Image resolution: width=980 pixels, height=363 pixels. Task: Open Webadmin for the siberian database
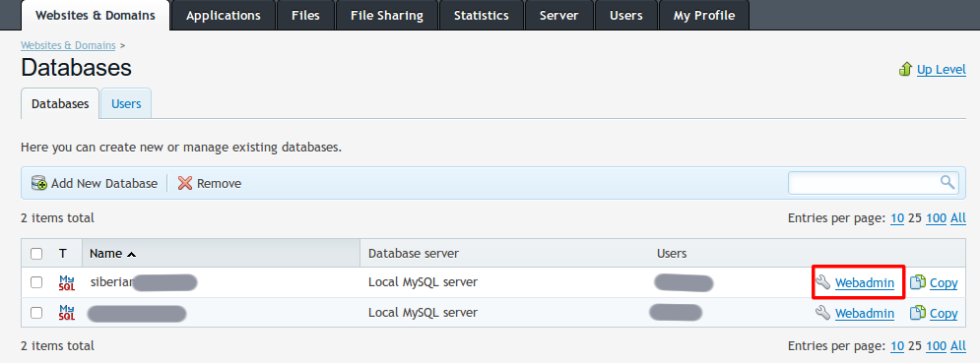coord(865,283)
